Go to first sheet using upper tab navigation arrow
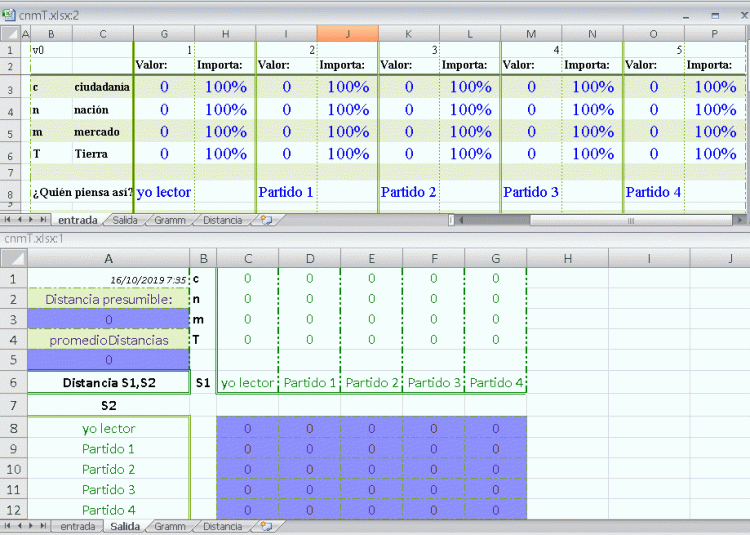Screen dimensions: 750x535 (8, 220)
